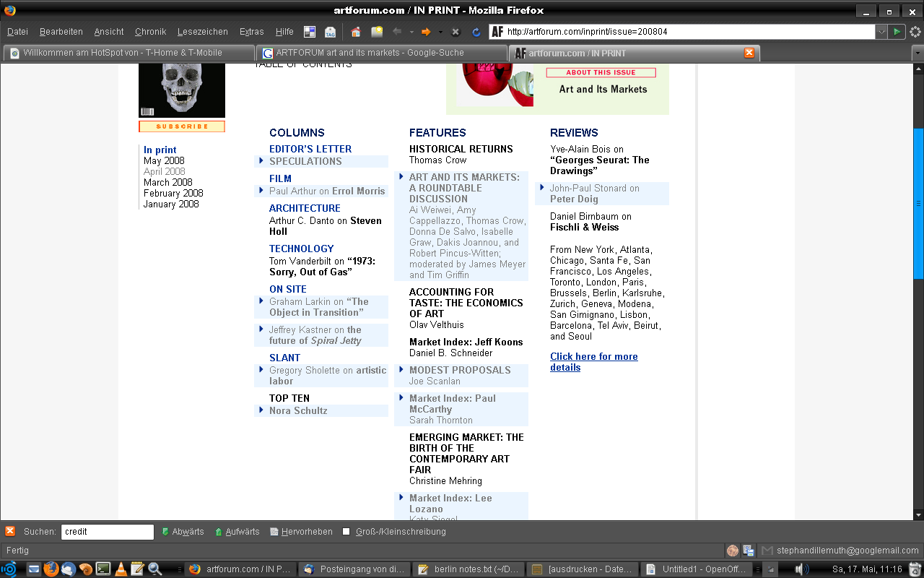
Task: Open the February 2008 issue link
Action: coord(173,193)
